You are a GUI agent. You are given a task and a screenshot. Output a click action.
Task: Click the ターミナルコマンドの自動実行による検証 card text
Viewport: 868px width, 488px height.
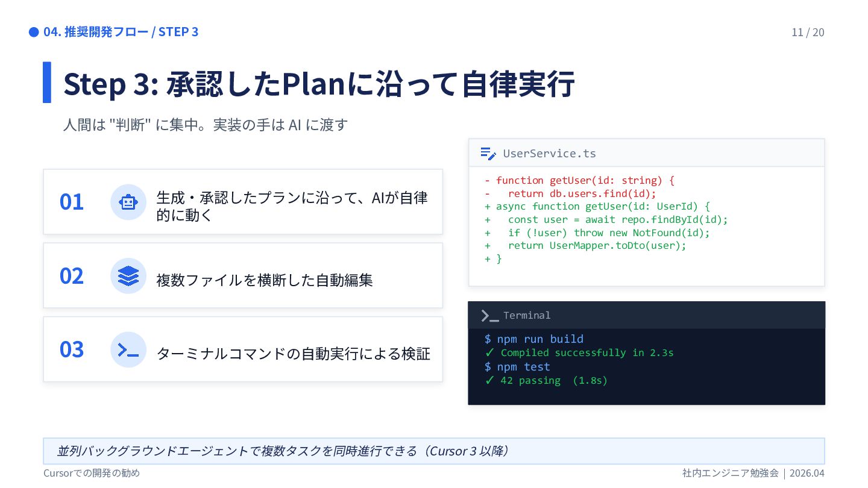pos(293,354)
